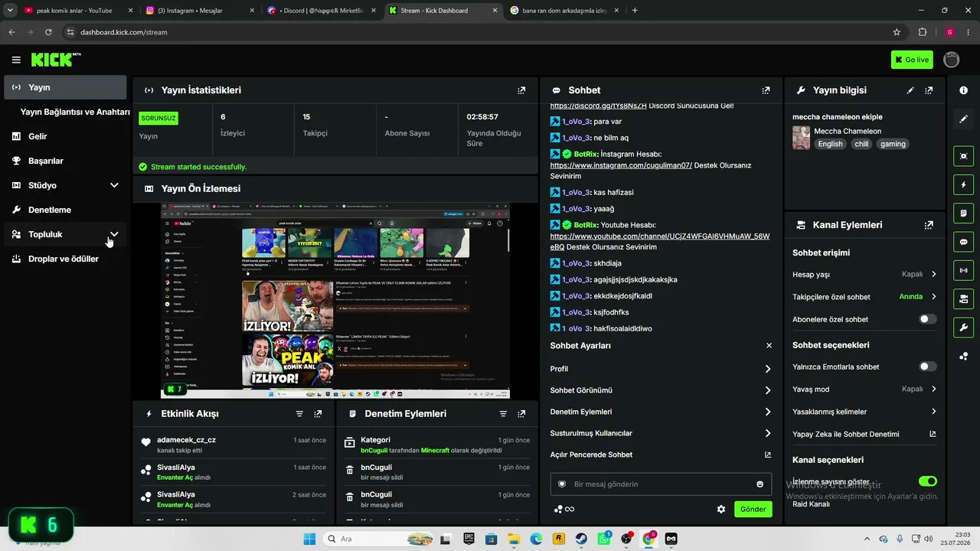The width and height of the screenshot is (980, 551).
Task: Open Yayın Bağlantısı ve Anahtarı page
Action: (x=75, y=112)
